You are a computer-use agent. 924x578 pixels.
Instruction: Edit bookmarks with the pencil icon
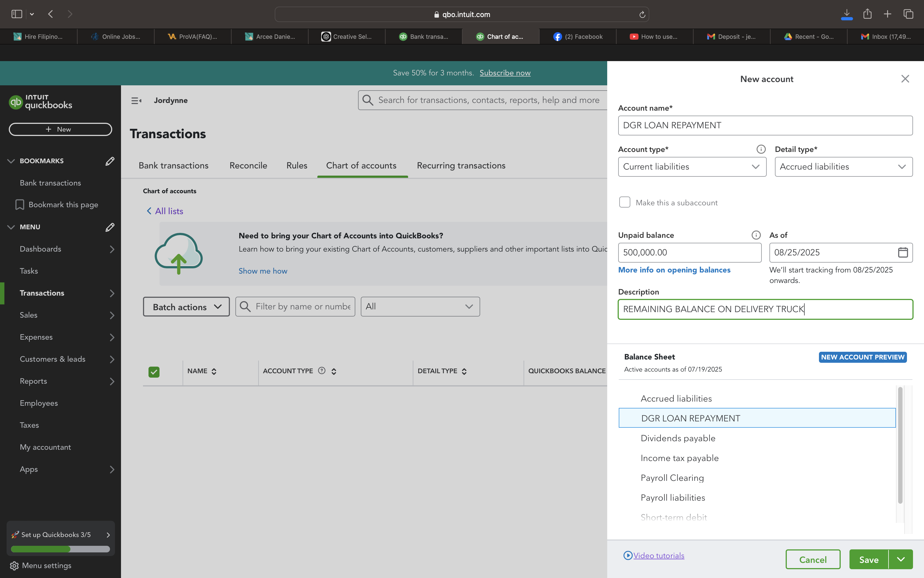[x=109, y=161]
